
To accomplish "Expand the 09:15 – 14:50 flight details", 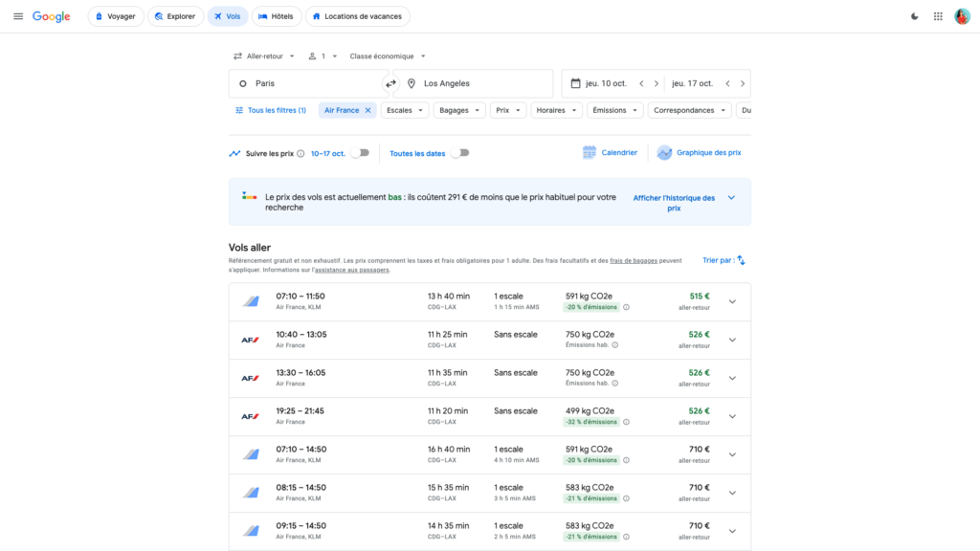I will point(732,531).
